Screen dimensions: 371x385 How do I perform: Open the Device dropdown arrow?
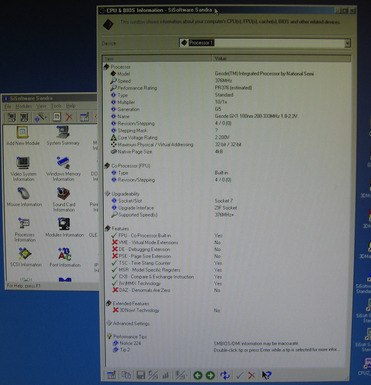pyautogui.click(x=347, y=43)
